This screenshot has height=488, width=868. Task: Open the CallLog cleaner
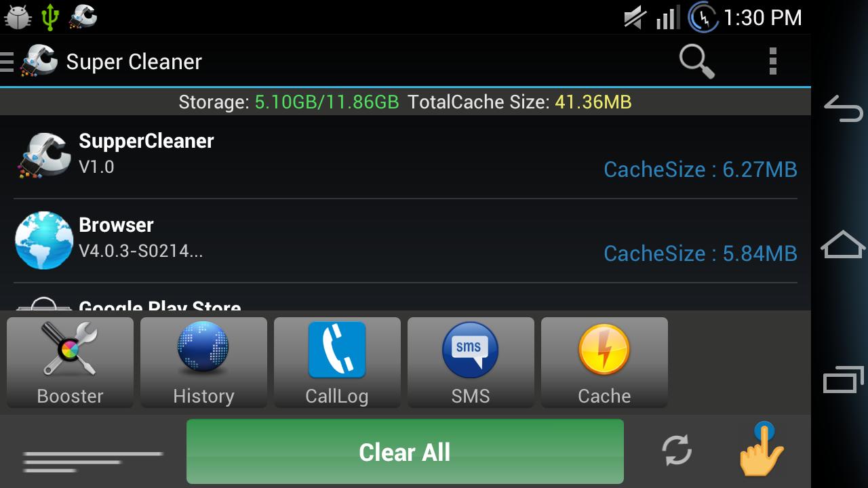click(337, 363)
